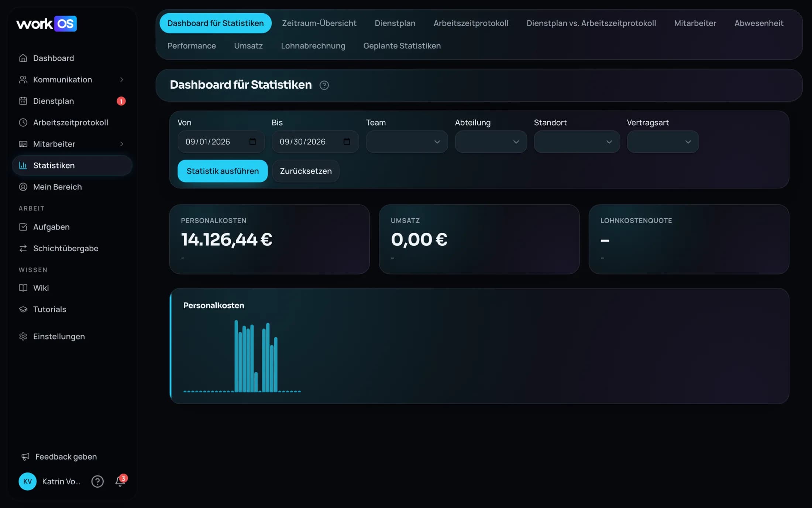Switch to the Dienstplan vs. Arbeitszeitprotokoll tab
The height and width of the screenshot is (508, 812).
point(591,23)
